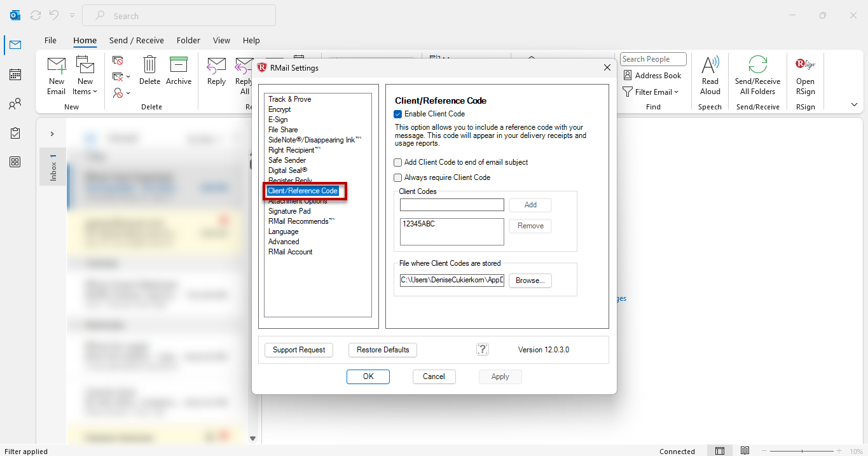Select the Home ribbon tab
Viewport: 868px width, 456px height.
click(x=85, y=40)
